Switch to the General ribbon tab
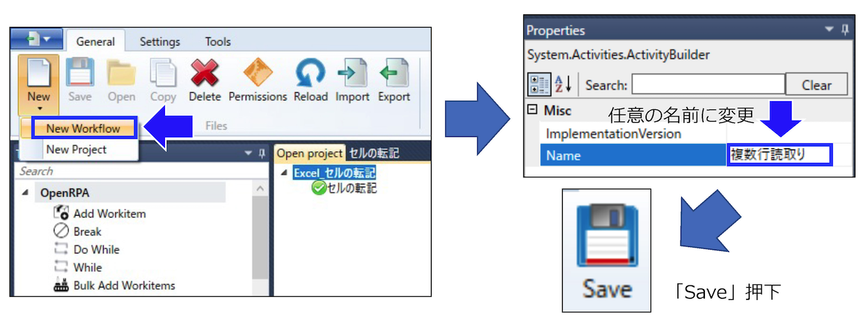Viewport: 868px width, 325px height. click(x=95, y=42)
